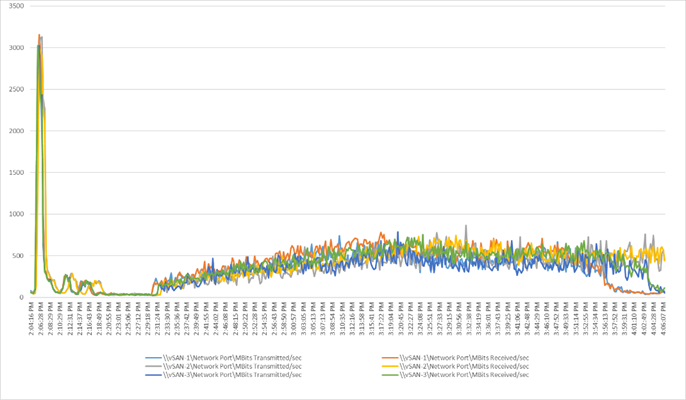Click the vSAN-2 MBits Received/sec legend entry
Image resolution: width=686 pixels, height=400 pixels.
coord(455,366)
